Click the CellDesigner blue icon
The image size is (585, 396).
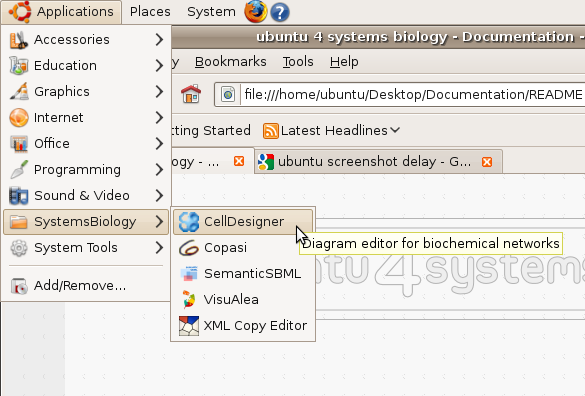tap(189, 222)
